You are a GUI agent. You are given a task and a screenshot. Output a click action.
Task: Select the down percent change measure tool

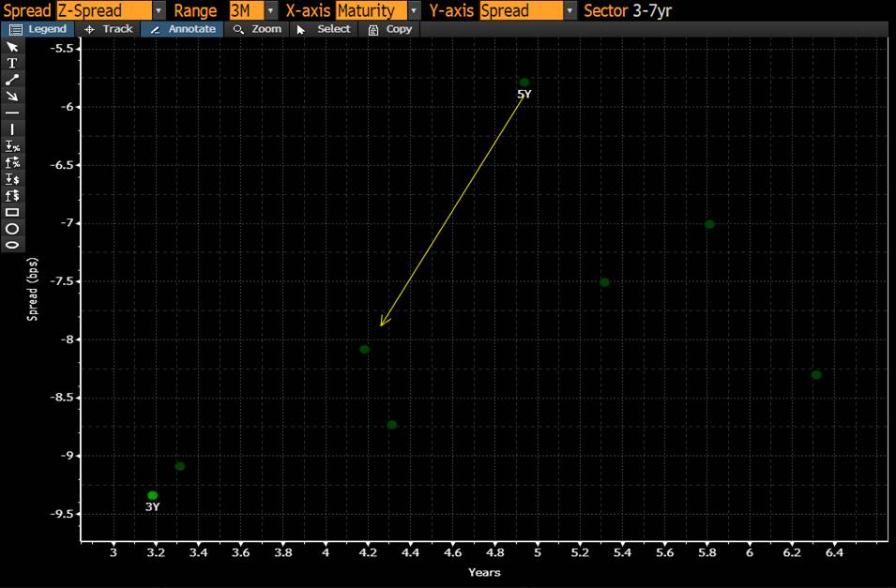pyautogui.click(x=12, y=146)
